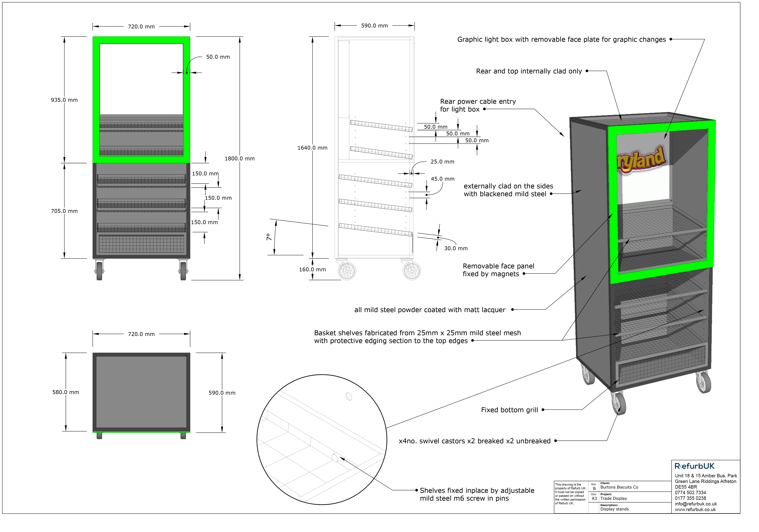
Task: Select the 590.0 mm side view width dimension
Action: 374,25
